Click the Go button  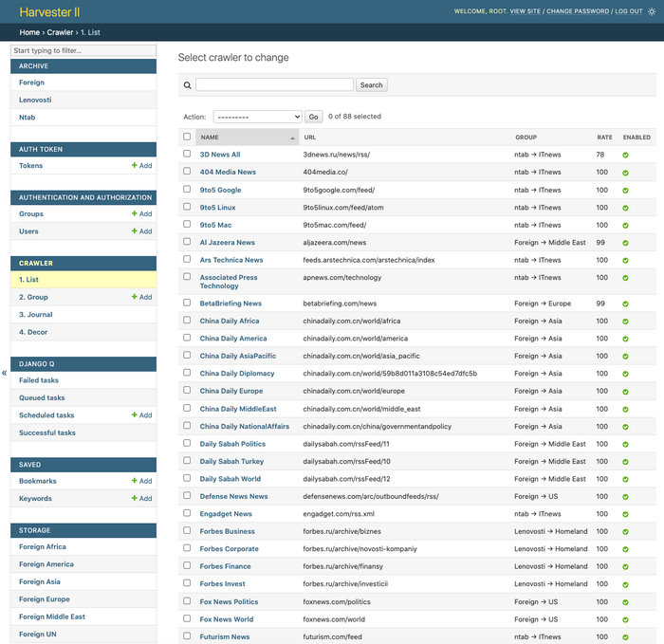pos(313,117)
